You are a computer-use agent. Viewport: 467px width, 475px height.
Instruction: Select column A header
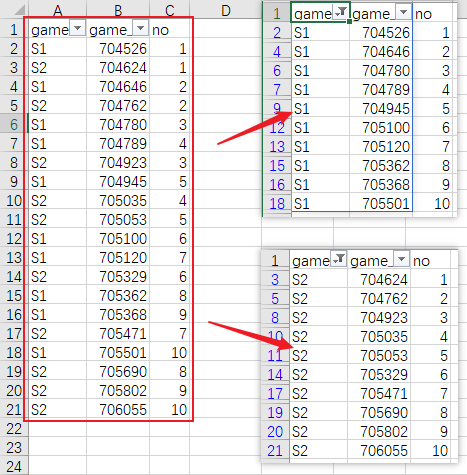coord(57,10)
